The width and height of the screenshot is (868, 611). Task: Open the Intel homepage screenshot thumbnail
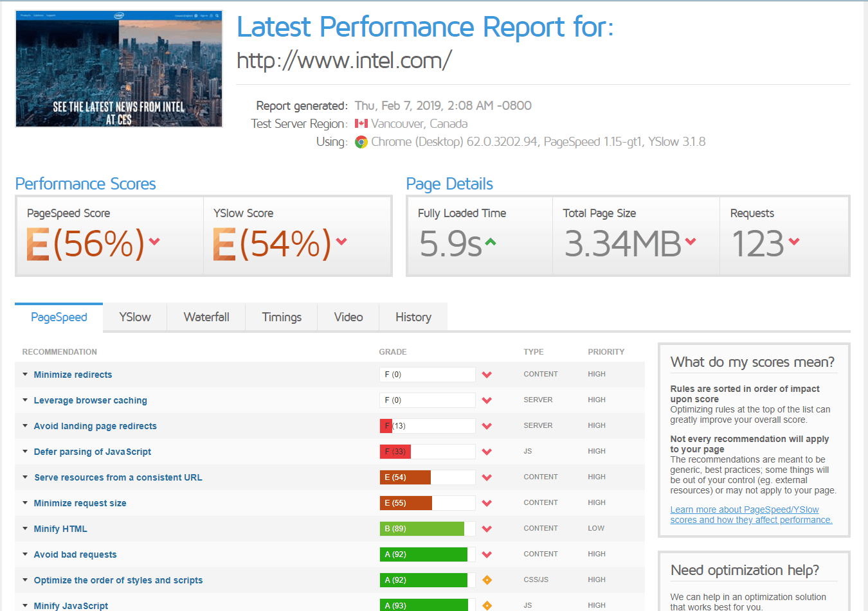pyautogui.click(x=119, y=69)
